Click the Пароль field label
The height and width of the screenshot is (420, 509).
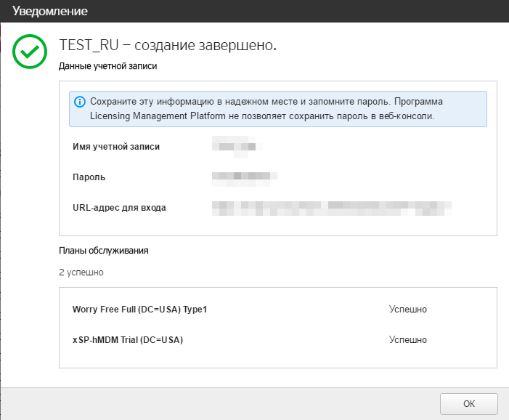point(89,177)
